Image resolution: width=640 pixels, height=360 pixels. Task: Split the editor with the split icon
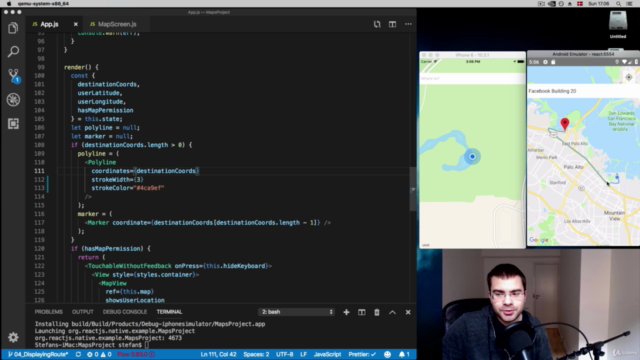tap(392, 24)
